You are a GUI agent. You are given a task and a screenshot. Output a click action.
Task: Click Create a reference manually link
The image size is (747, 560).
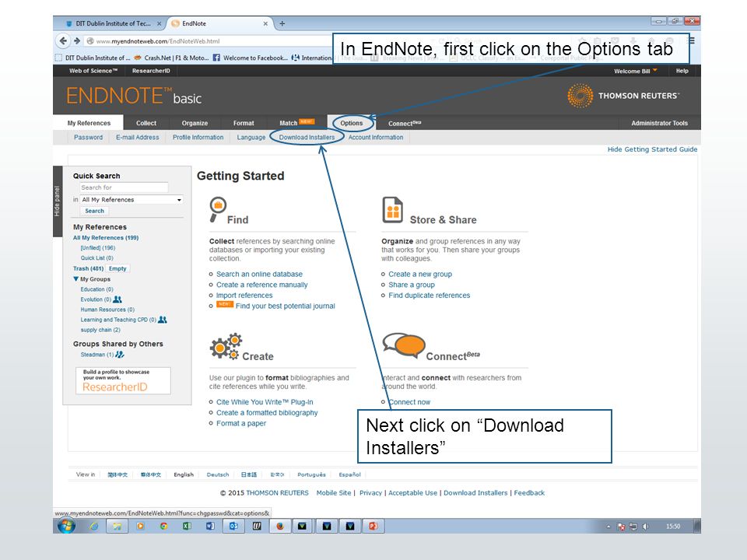pos(261,285)
